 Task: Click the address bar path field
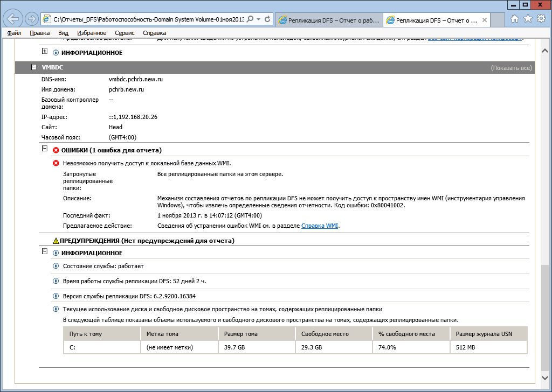(x=148, y=19)
